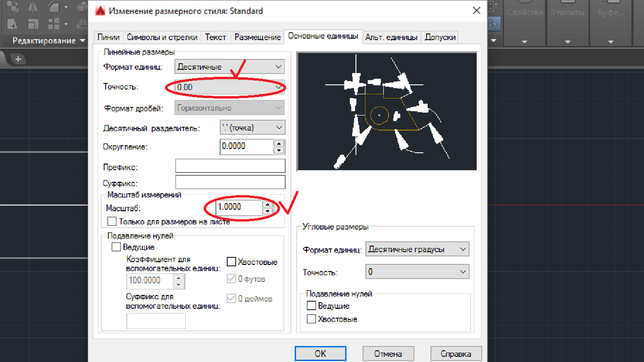644x362 pixels.
Task: Toggle angular Хвостовые checkbox
Action: pyautogui.click(x=311, y=319)
